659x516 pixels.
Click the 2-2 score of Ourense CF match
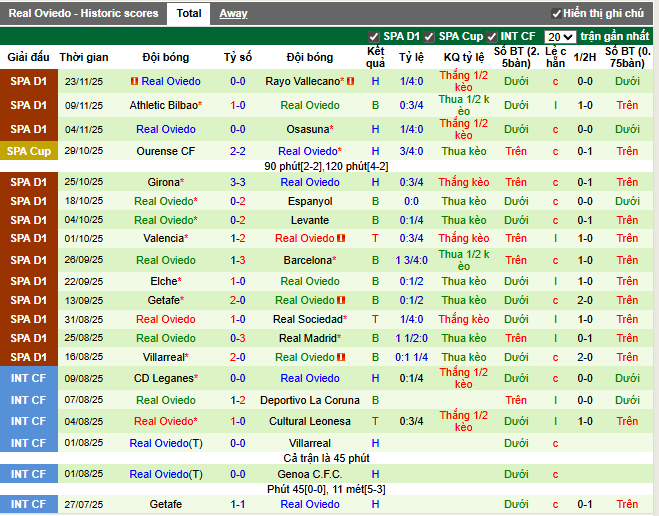point(238,151)
